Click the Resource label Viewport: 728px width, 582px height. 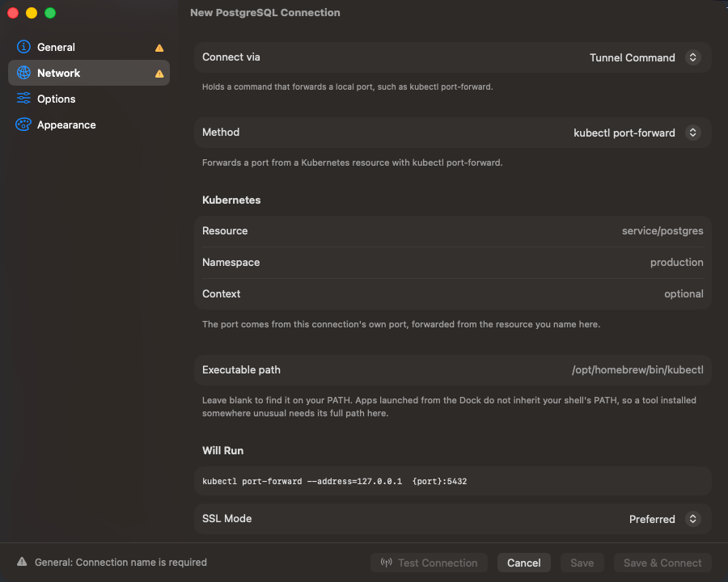(x=225, y=230)
